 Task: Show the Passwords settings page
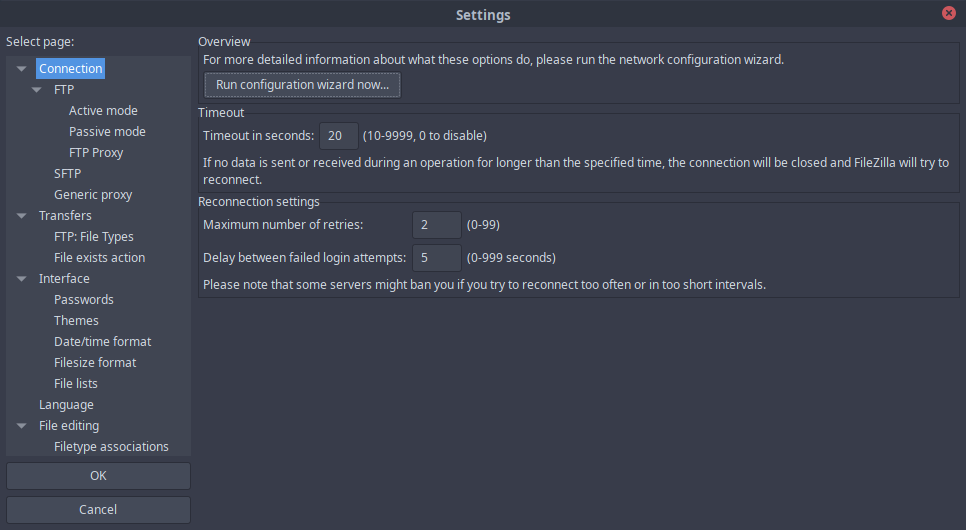point(84,300)
